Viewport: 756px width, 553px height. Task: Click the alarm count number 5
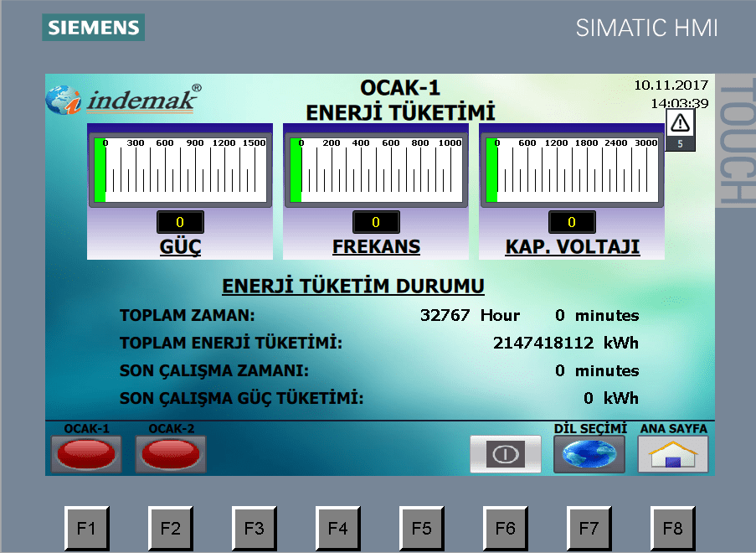click(681, 144)
